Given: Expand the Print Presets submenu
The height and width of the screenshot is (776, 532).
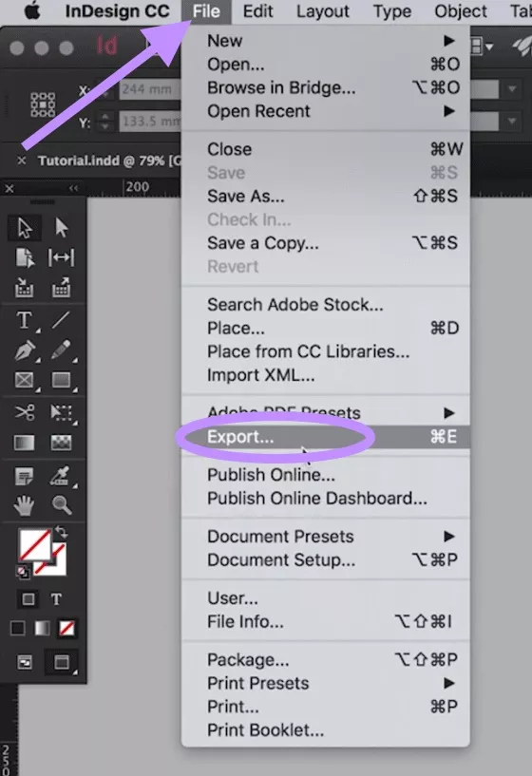Looking at the screenshot, I should (326, 684).
